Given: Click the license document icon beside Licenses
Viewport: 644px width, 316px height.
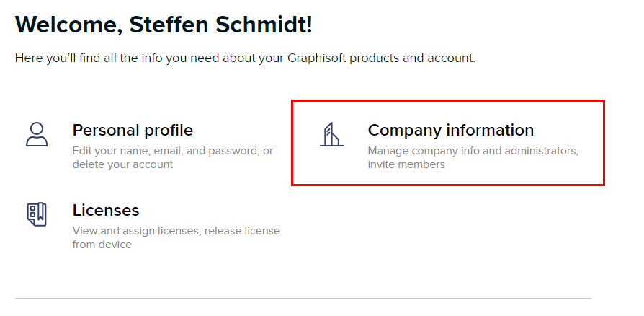Looking at the screenshot, I should (x=36, y=214).
